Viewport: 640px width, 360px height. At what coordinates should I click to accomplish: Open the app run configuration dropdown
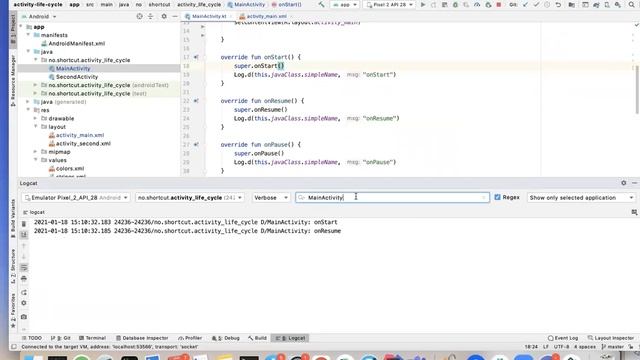point(345,4)
